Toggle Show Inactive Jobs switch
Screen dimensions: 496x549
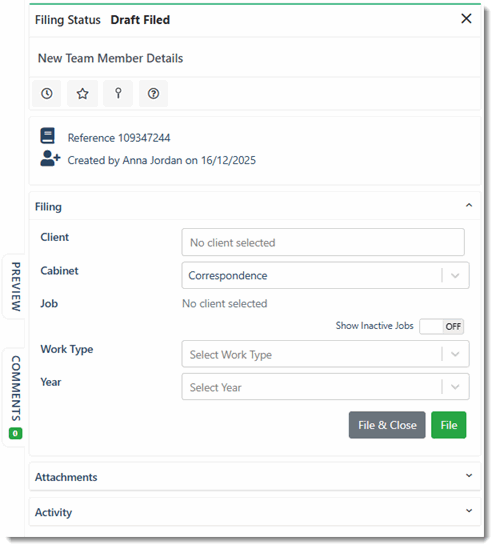[441, 326]
